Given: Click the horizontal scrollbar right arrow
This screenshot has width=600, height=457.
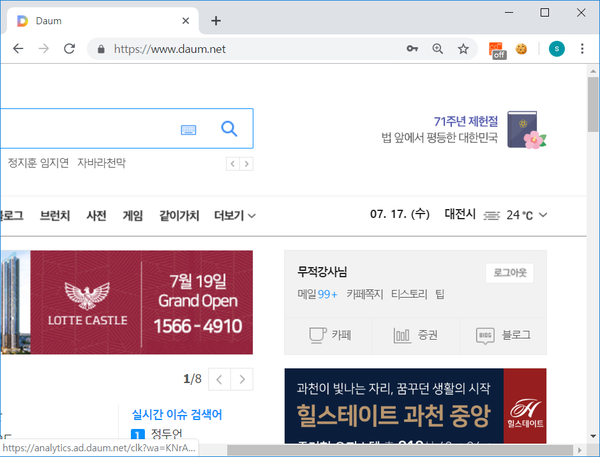Looking at the screenshot, I should [x=580, y=450].
